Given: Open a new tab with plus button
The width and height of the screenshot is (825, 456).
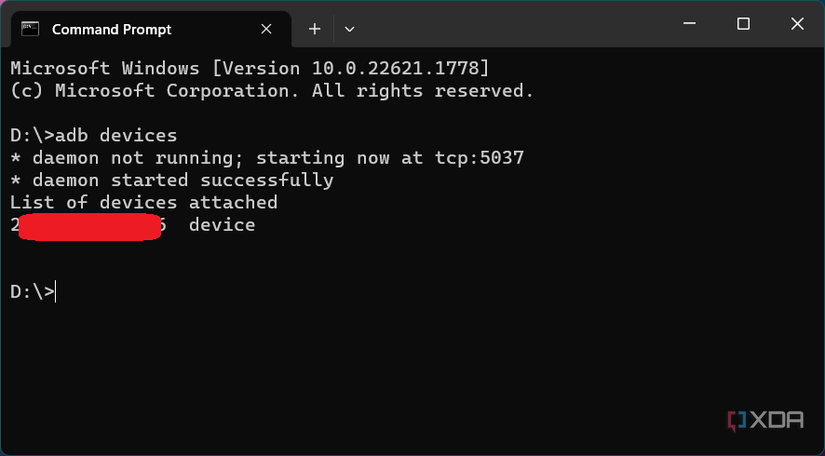Looking at the screenshot, I should click(315, 29).
